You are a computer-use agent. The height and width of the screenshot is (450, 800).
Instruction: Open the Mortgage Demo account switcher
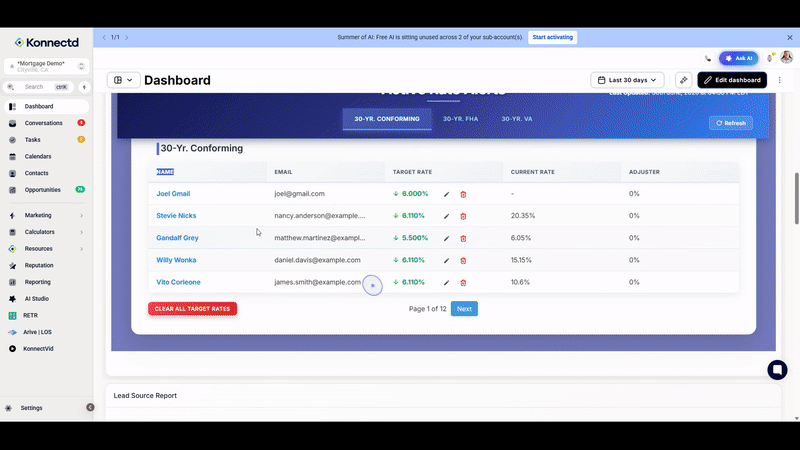pyautogui.click(x=46, y=66)
